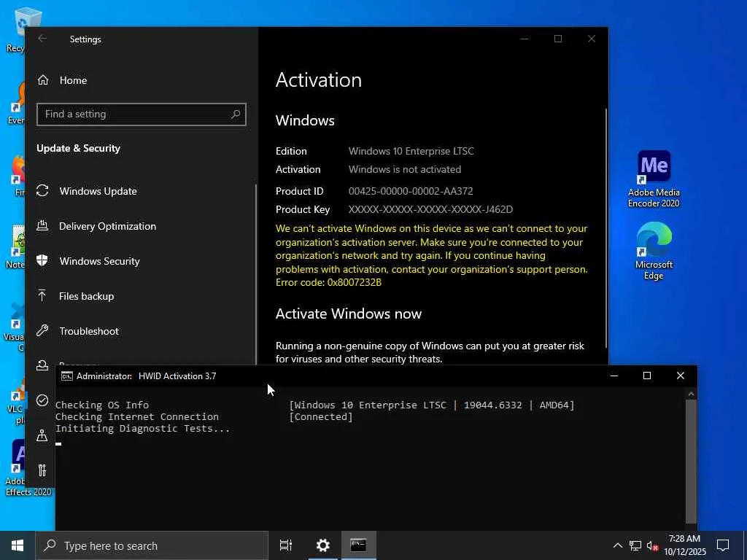
Task: Click "Initiating Diagnostic Tests..." console line
Action: coord(142,429)
